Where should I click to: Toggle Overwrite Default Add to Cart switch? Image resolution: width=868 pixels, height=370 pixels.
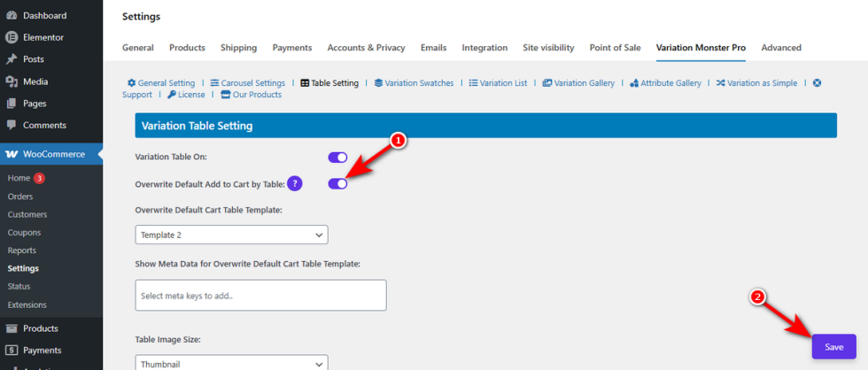[x=337, y=183]
